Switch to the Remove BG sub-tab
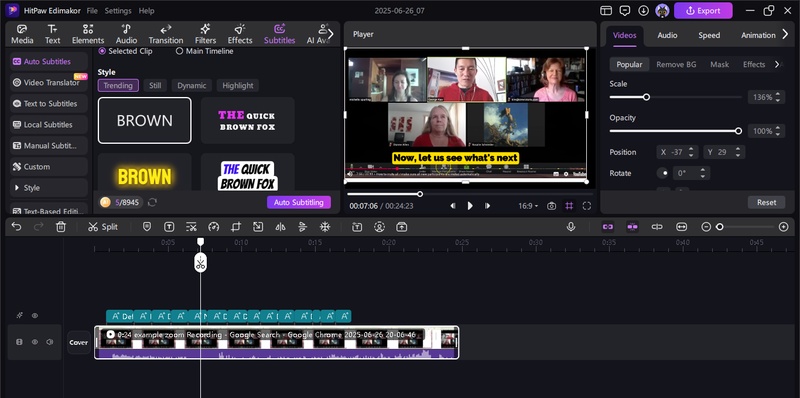 click(x=676, y=64)
